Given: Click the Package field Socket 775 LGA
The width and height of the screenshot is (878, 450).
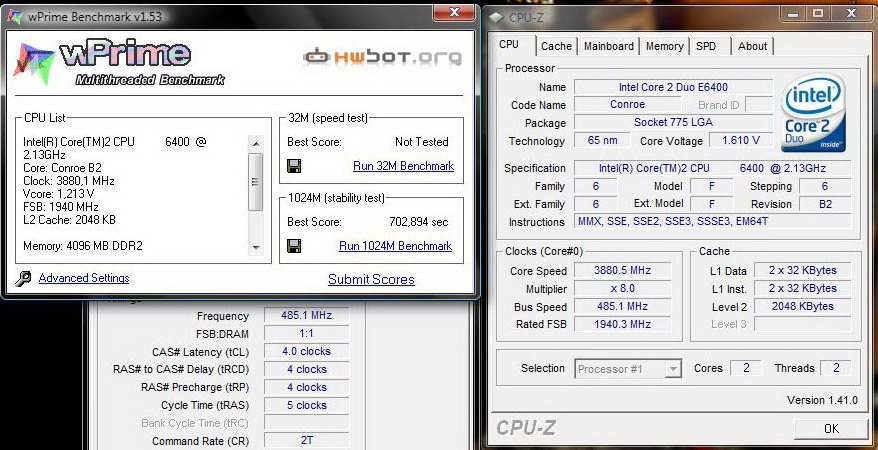Looking at the screenshot, I should (x=673, y=123).
